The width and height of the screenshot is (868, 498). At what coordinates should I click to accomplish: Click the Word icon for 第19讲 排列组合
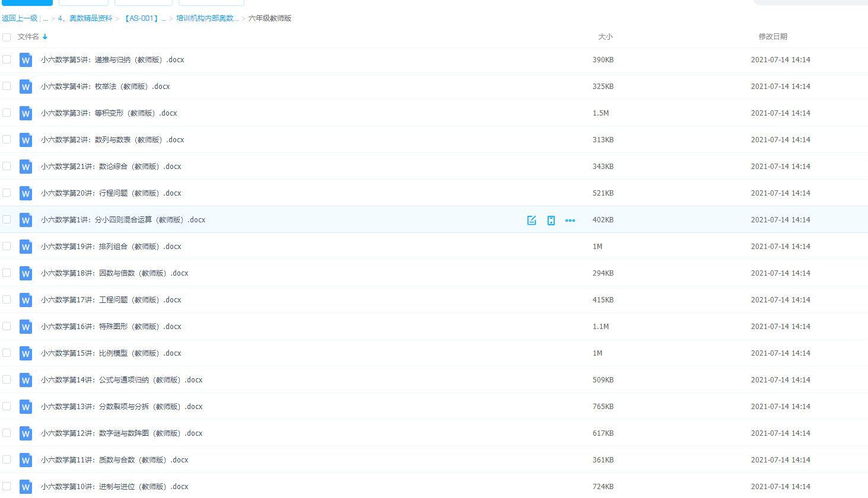click(26, 247)
